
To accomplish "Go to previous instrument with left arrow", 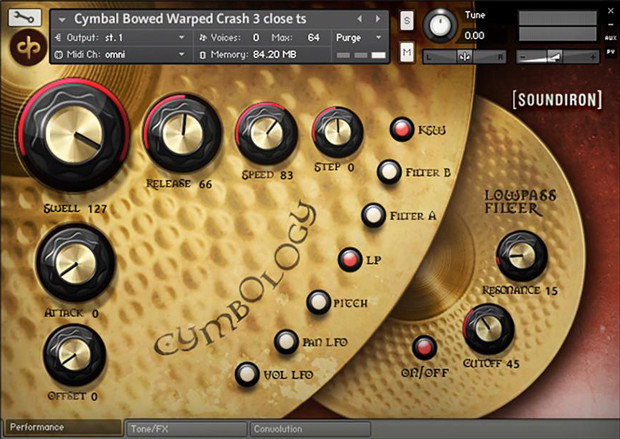I will 359,19.
